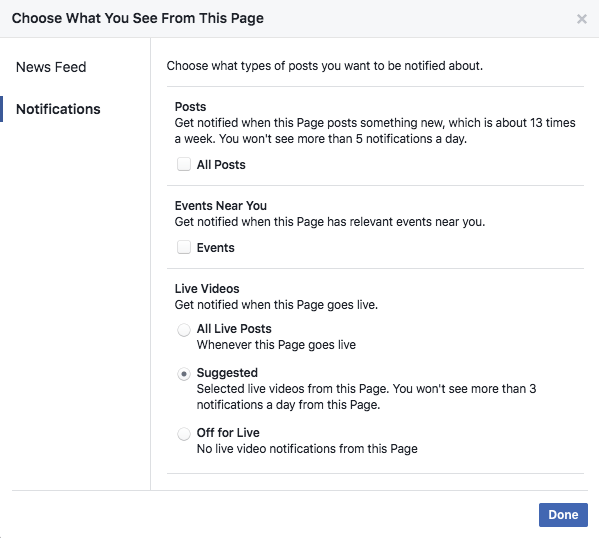Screen dimensions: 599x538
Task: Select the Off for Live radio button
Action: [184, 434]
